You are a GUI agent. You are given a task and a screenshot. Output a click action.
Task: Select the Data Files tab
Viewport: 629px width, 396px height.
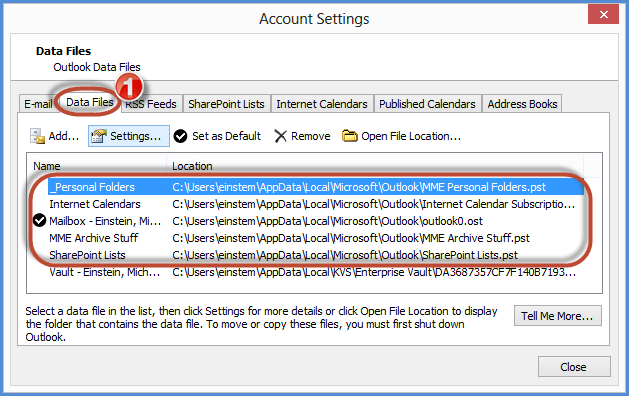tap(89, 102)
